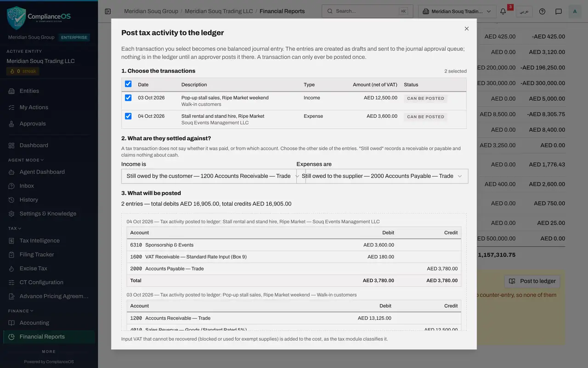This screenshot has width=588, height=368.
Task: Click the ComplianceOS shield logo
Action: (x=17, y=18)
